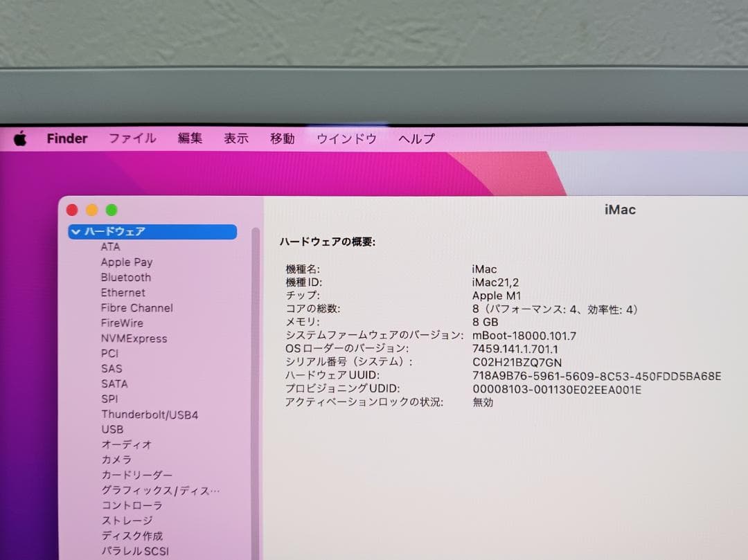Click the メモリ: label
The height and width of the screenshot is (560, 748).
point(303,322)
